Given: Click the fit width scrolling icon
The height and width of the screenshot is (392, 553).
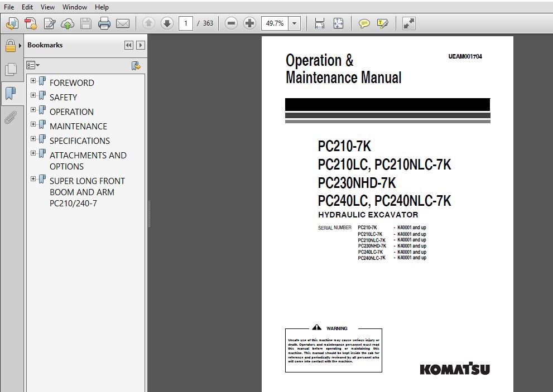Looking at the screenshot, I should (x=319, y=23).
